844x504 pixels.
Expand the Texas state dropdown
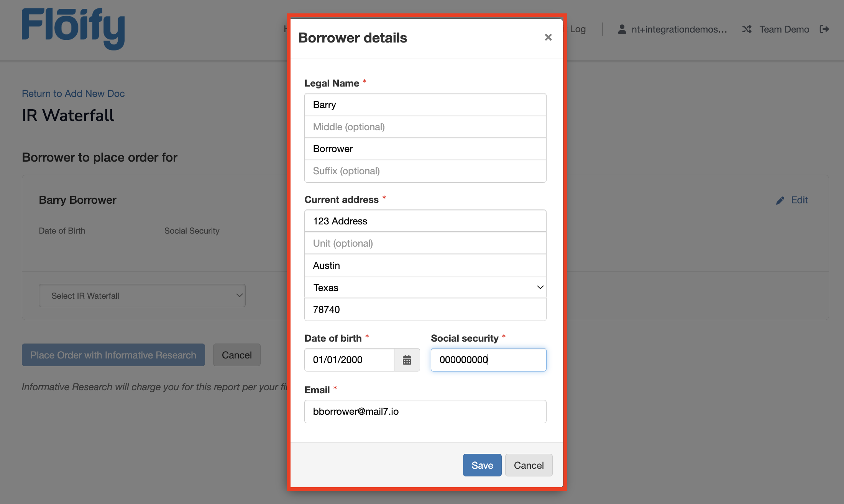pyautogui.click(x=425, y=287)
